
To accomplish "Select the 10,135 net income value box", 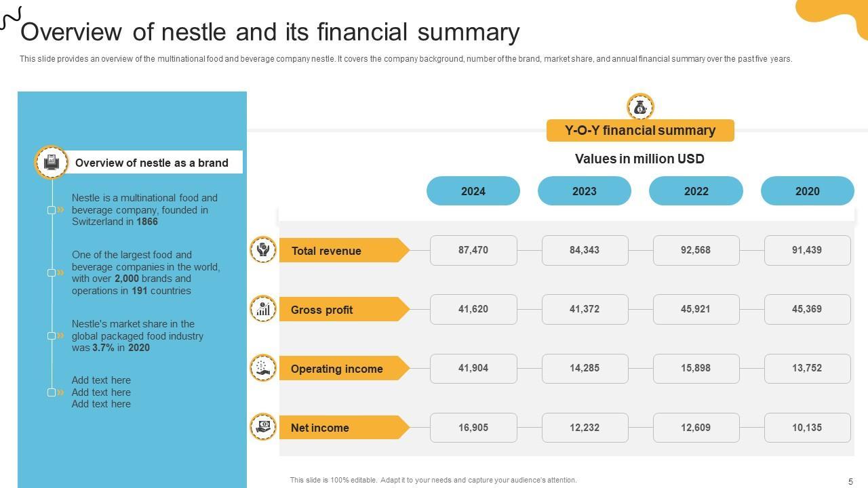I will (x=807, y=427).
